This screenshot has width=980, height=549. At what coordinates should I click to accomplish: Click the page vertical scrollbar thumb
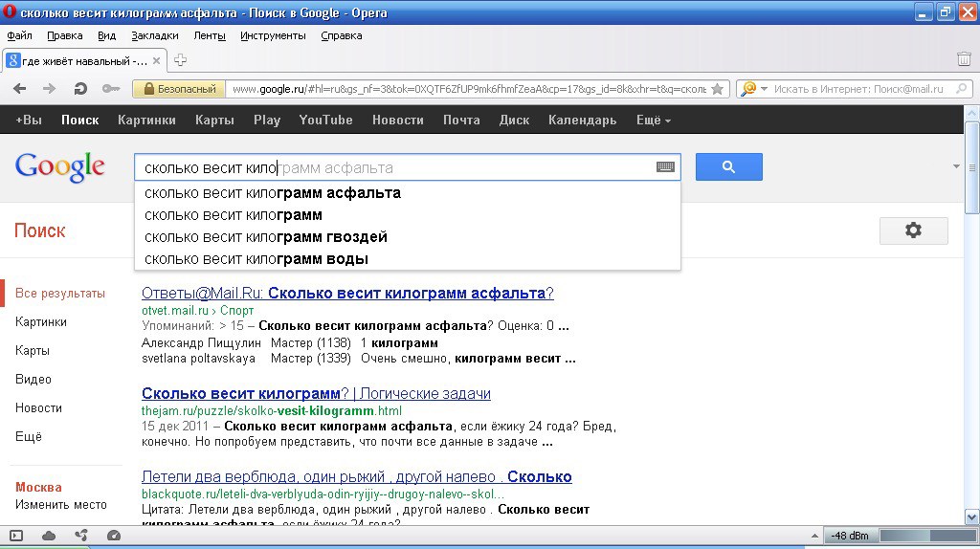[x=972, y=167]
